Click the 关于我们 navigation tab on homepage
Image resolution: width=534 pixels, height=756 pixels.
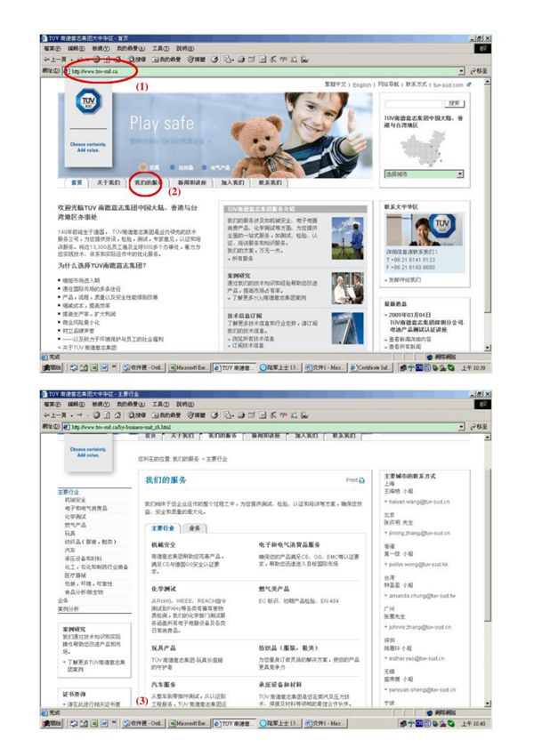109,182
